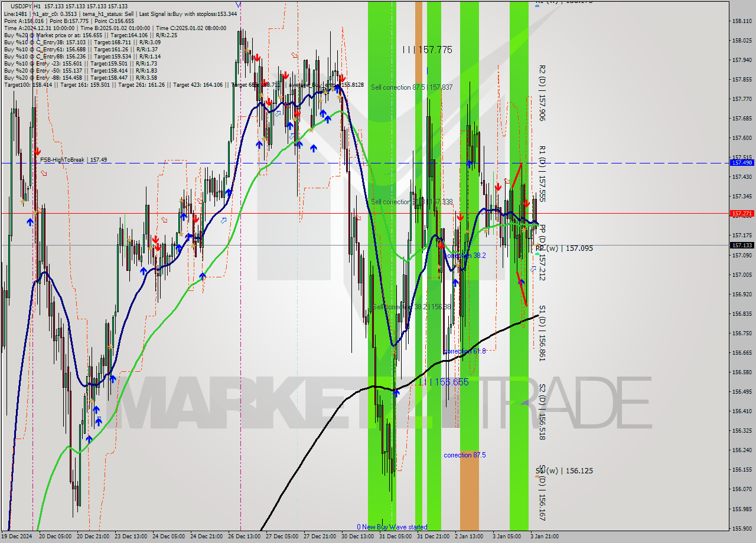
Task: Select the '24 Dec 21:00' time axis label
Action: tap(206, 537)
